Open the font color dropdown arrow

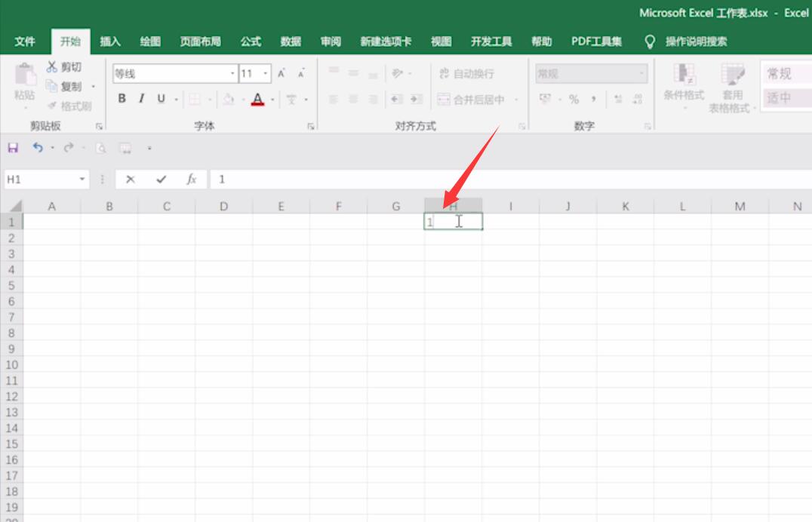pyautogui.click(x=272, y=99)
